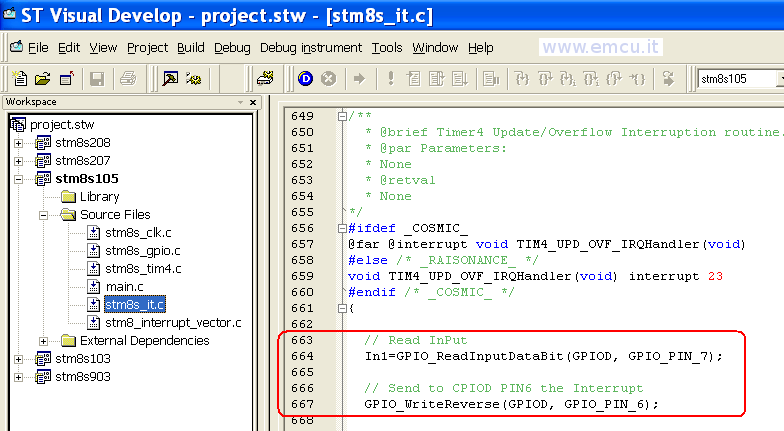
Task: Select stm8s_it.c in Source Files
Action: click(x=134, y=304)
